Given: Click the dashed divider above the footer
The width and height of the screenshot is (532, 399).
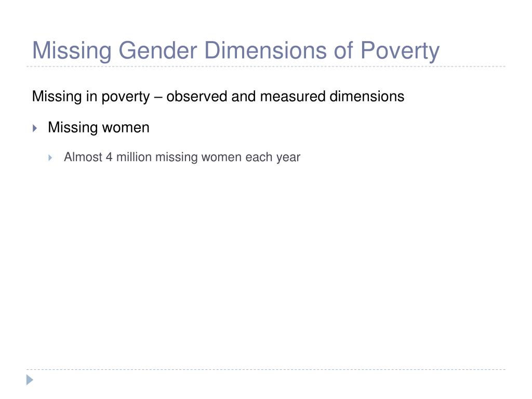Looking at the screenshot, I should (266, 369).
